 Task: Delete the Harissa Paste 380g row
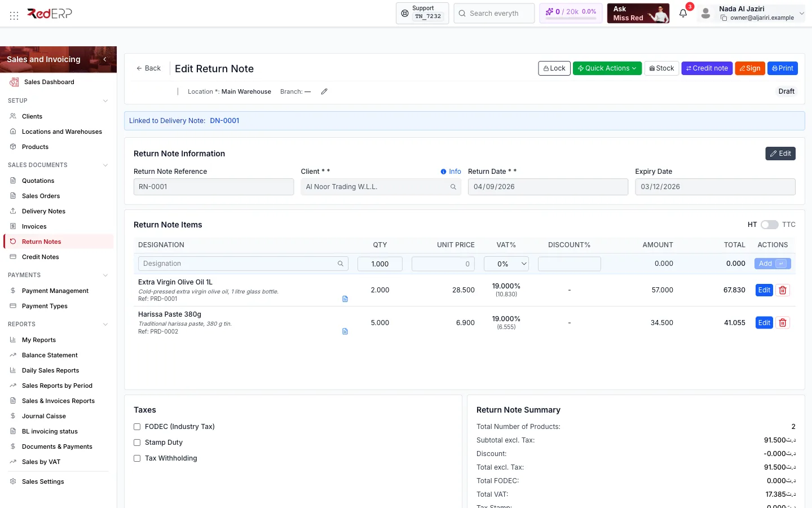coord(783,323)
